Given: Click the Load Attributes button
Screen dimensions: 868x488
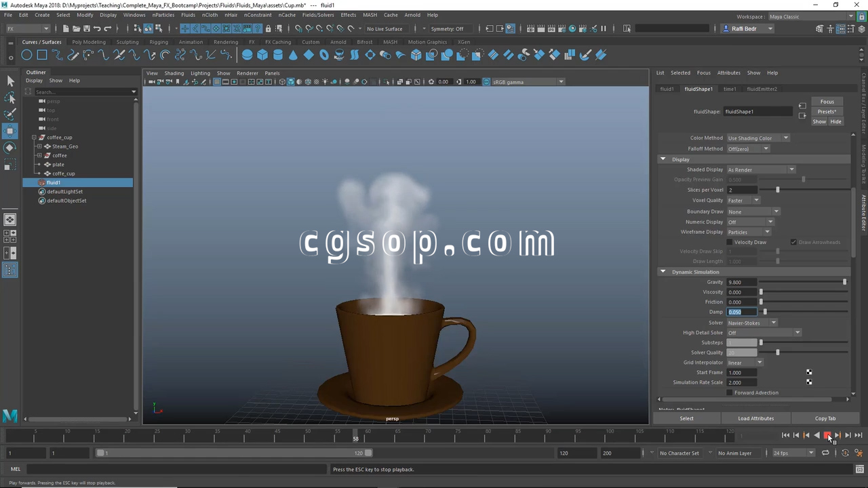Looking at the screenshot, I should (x=755, y=418).
